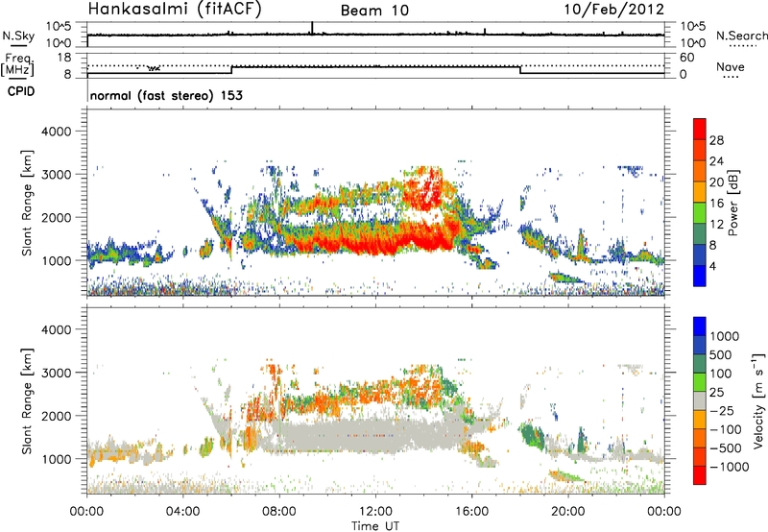The height and width of the screenshot is (532, 768).
Task: Click the "24" label on Power colorbar
Action: pos(716,161)
